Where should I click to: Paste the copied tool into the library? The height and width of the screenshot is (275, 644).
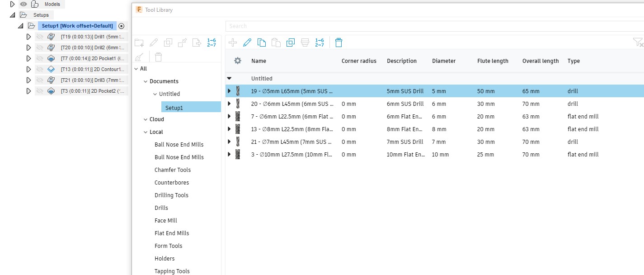click(x=276, y=42)
